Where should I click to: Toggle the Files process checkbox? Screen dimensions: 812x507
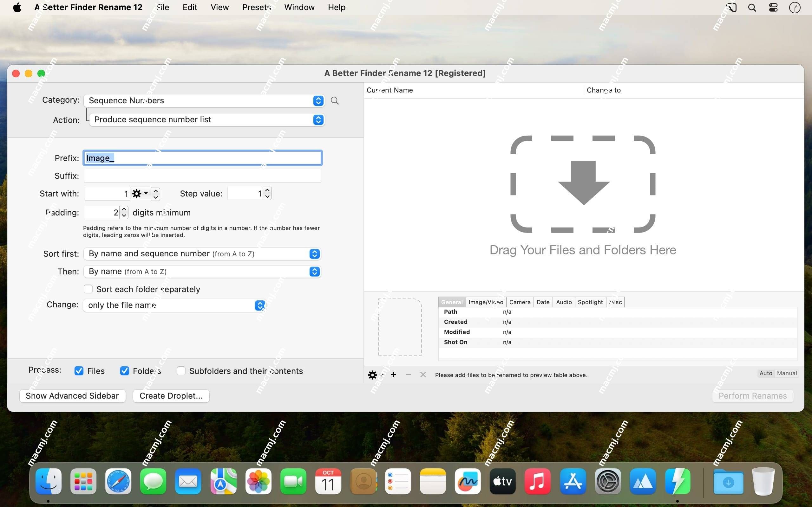pyautogui.click(x=78, y=371)
